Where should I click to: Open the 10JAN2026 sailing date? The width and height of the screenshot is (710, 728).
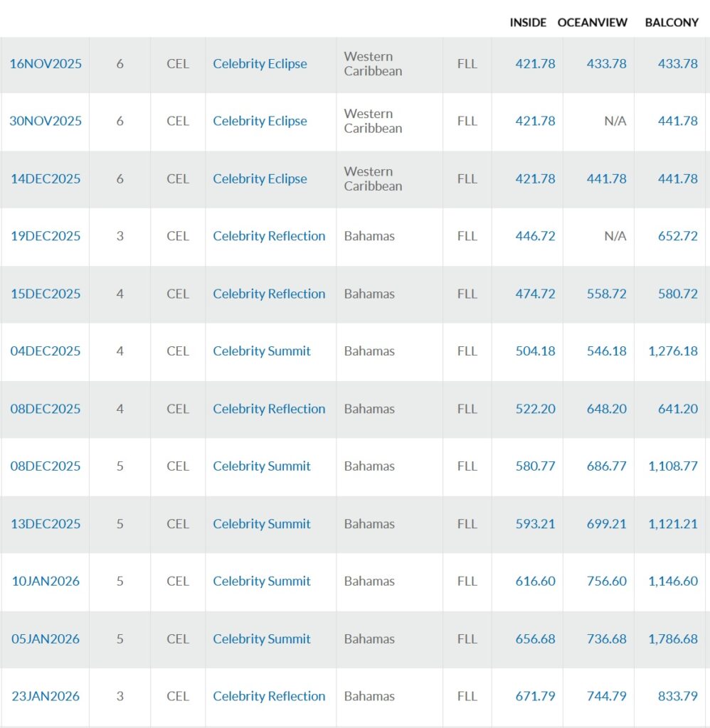(46, 582)
